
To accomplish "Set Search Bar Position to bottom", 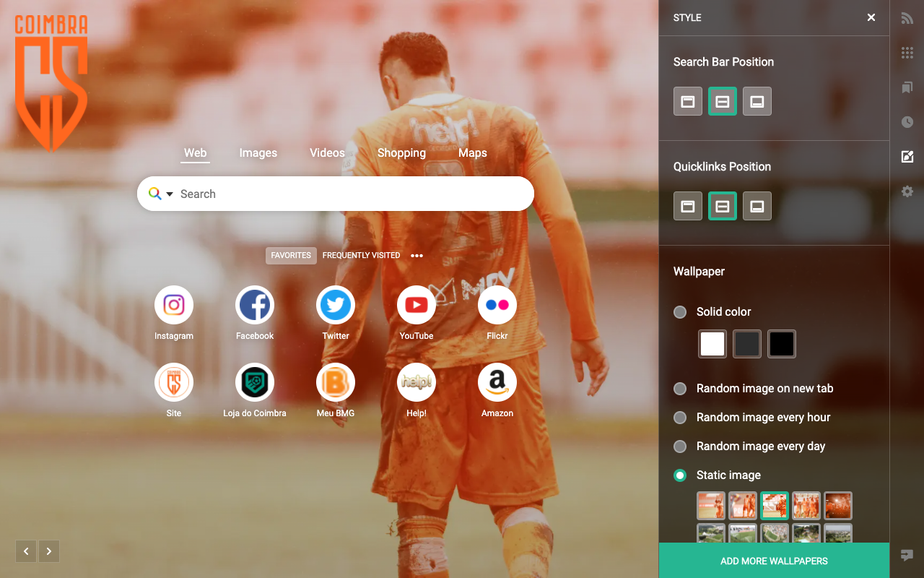I will (757, 101).
